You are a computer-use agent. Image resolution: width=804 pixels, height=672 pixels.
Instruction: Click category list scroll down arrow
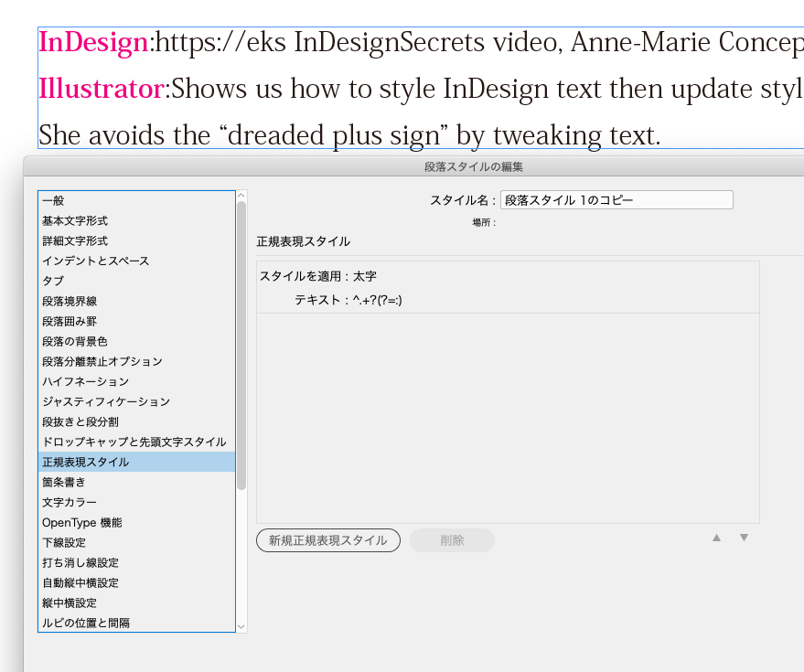coord(241,627)
